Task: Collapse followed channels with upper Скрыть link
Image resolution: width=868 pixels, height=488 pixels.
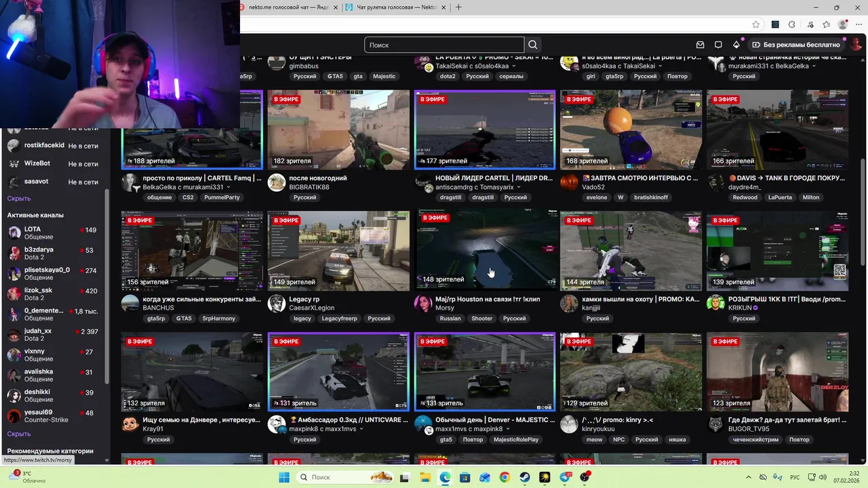Action: point(19,199)
